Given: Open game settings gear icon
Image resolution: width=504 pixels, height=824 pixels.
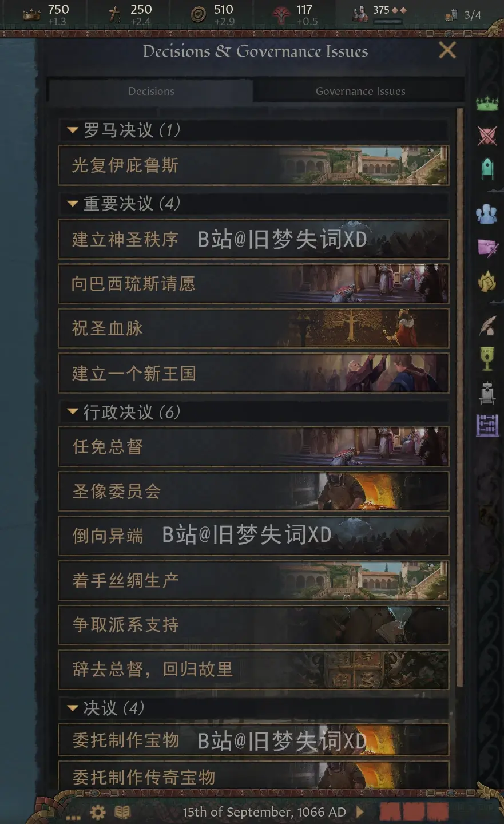Looking at the screenshot, I should (x=98, y=812).
